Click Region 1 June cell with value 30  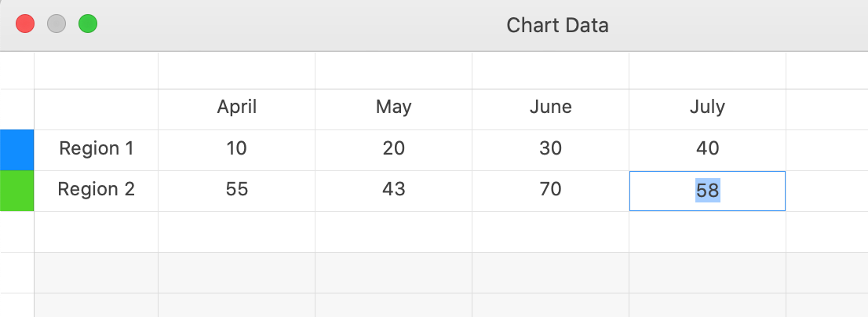point(550,148)
